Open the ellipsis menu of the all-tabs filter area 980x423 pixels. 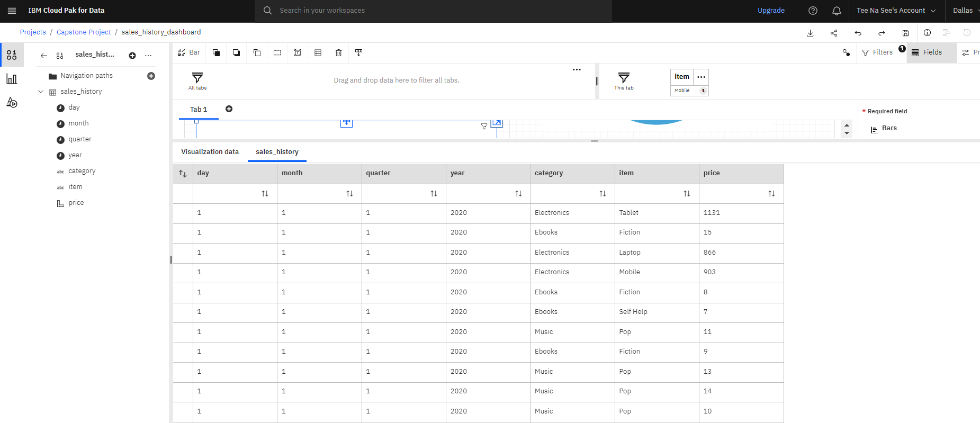coord(577,69)
